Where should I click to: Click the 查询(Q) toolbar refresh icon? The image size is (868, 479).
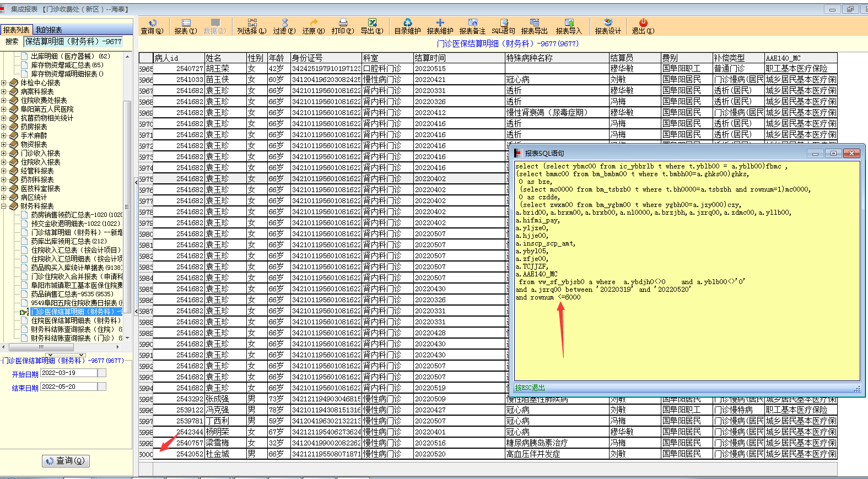(x=152, y=23)
